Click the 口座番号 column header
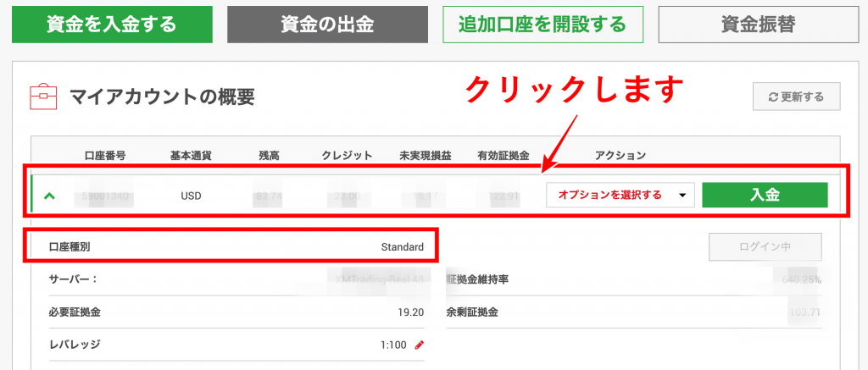Viewport: 868px width, 370px height. pos(105,155)
